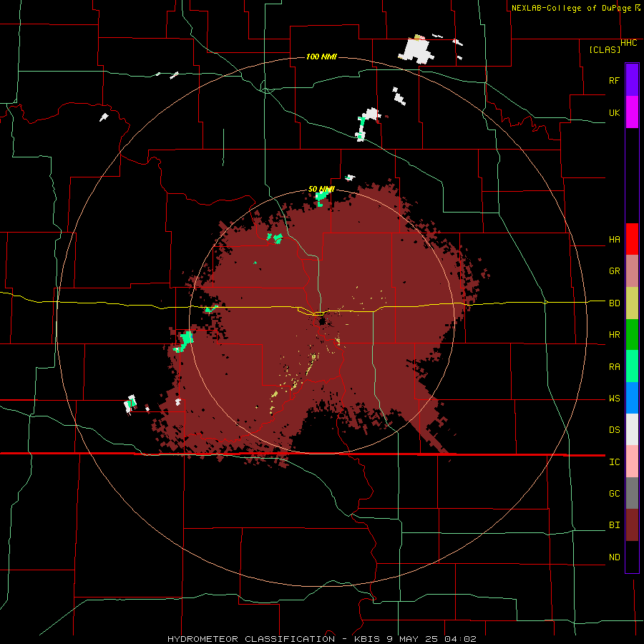Click the 100 NMI range ring label
The image size is (644, 644).
point(321,57)
